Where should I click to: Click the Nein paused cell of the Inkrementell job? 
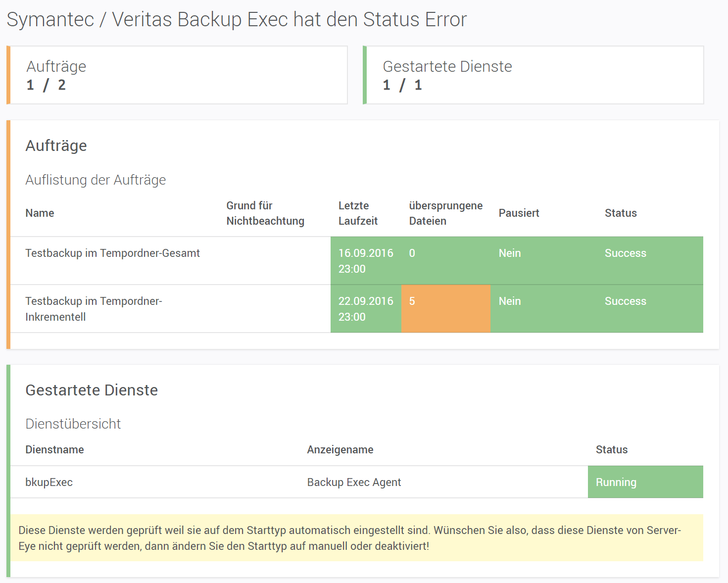pos(510,301)
